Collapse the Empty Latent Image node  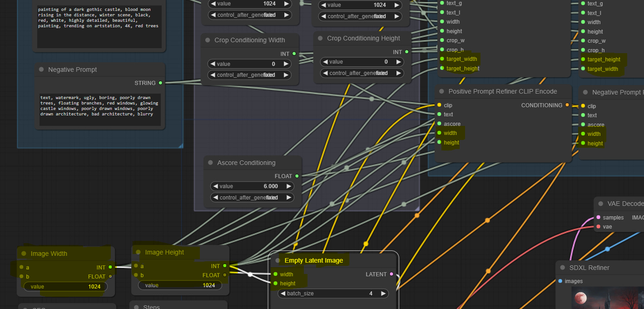278,260
